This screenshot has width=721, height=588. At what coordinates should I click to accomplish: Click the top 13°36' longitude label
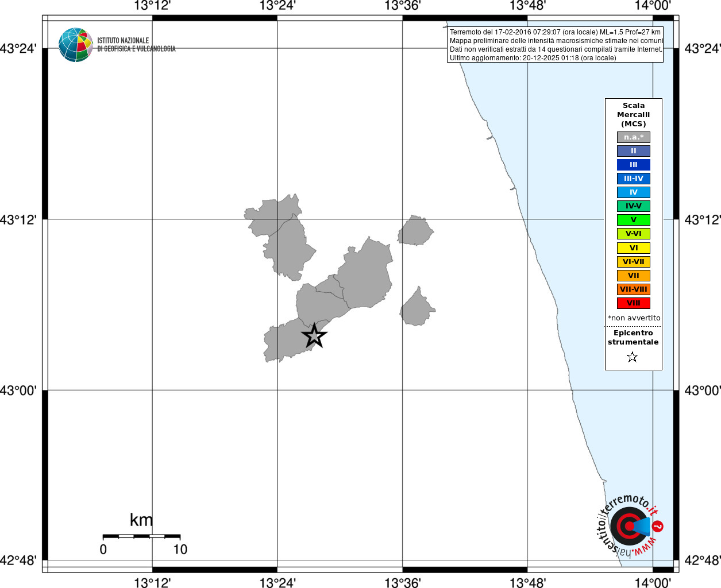[403, 6]
